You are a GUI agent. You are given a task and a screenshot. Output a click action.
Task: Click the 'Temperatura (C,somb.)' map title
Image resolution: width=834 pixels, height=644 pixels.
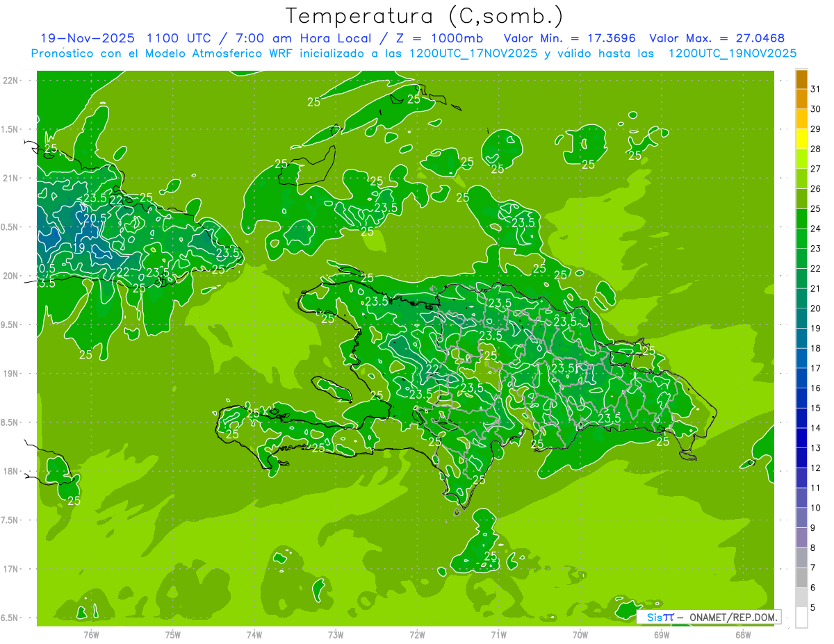(x=424, y=17)
